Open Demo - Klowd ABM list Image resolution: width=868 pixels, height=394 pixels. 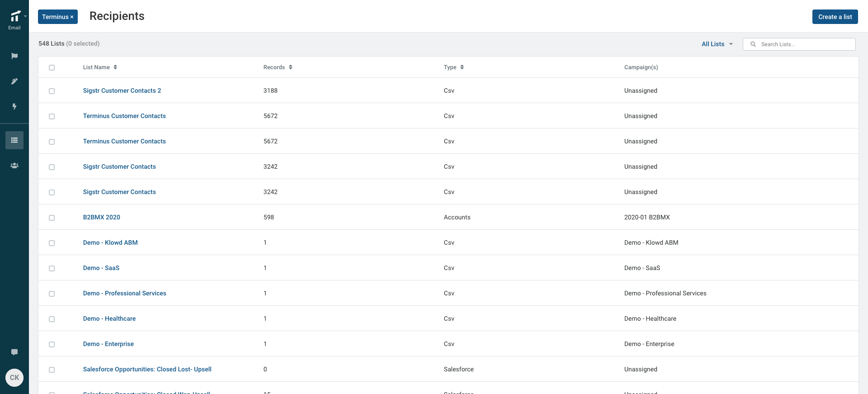point(110,242)
